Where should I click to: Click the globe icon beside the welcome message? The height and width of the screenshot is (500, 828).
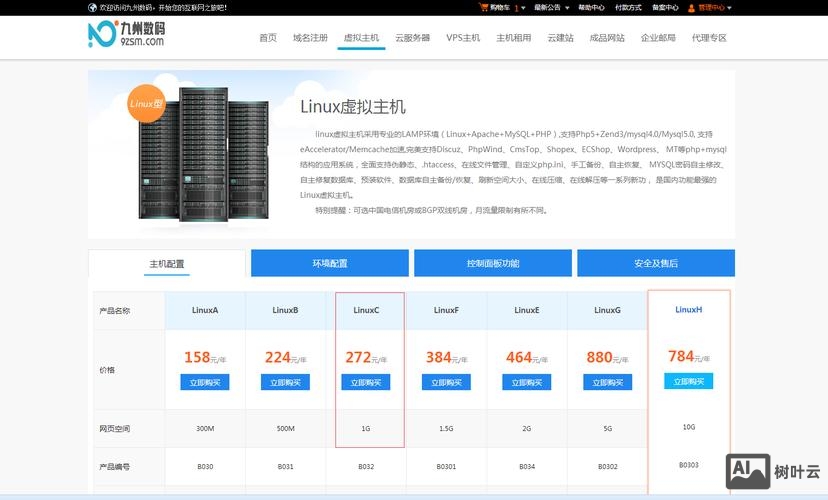[92, 7]
